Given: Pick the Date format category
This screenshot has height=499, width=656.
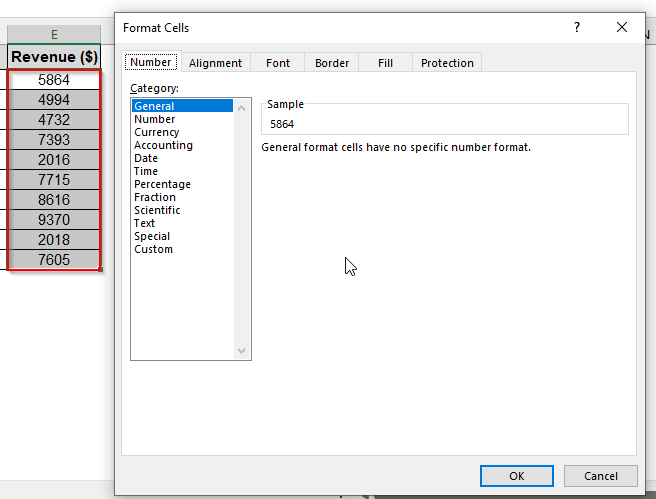Looking at the screenshot, I should click(x=146, y=158).
